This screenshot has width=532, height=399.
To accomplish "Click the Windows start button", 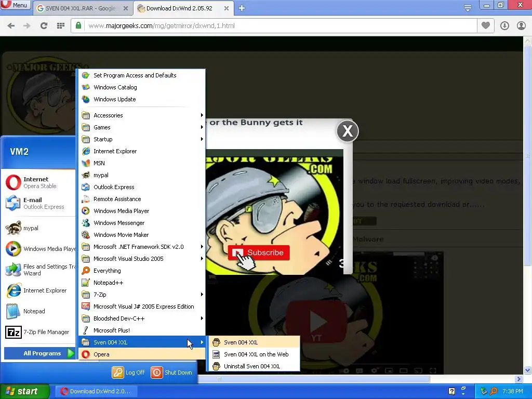I will coord(24,391).
